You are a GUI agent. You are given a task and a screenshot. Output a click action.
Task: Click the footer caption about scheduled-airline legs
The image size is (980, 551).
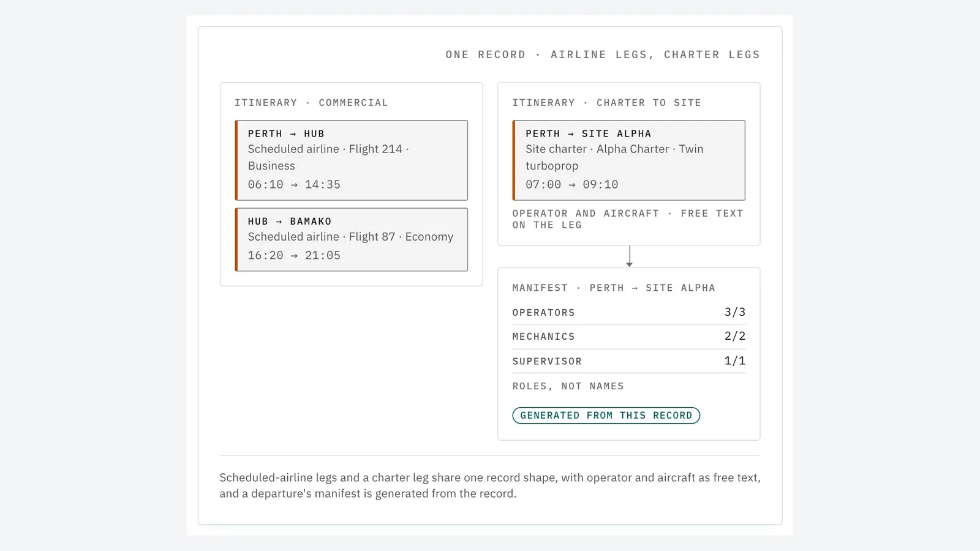tap(490, 485)
